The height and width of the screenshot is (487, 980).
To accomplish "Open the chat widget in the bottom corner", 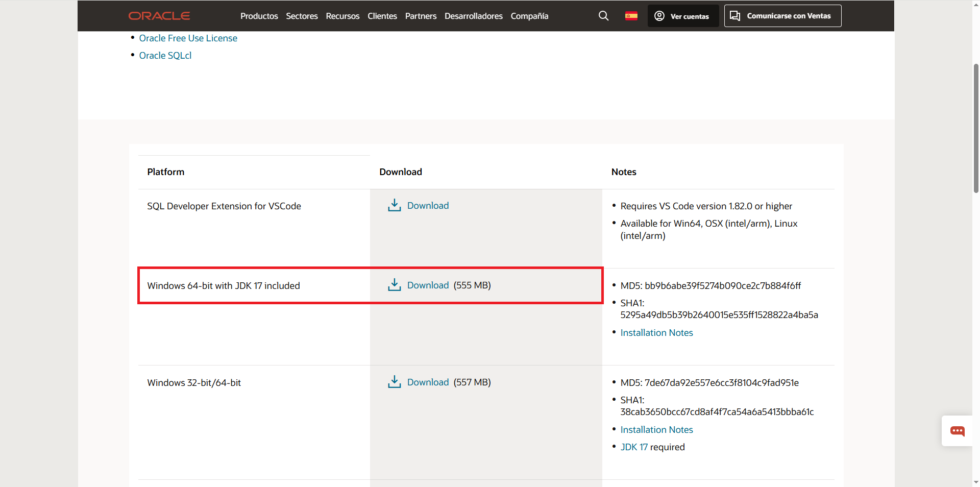I will pos(957,431).
